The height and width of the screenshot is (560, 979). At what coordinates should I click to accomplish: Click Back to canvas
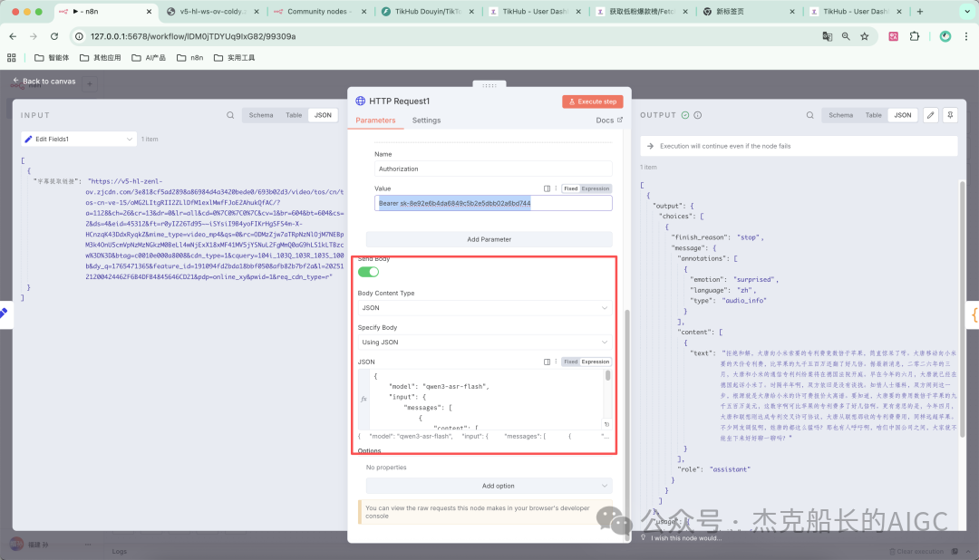coord(44,82)
